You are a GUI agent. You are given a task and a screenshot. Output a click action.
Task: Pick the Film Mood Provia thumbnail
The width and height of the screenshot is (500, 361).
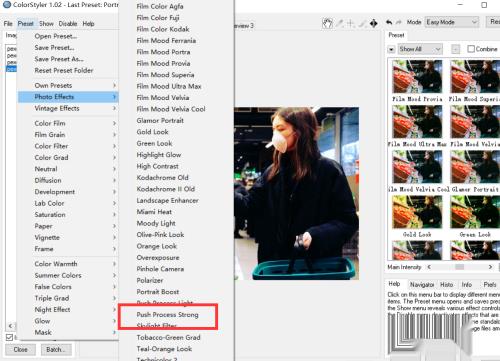coord(417,77)
